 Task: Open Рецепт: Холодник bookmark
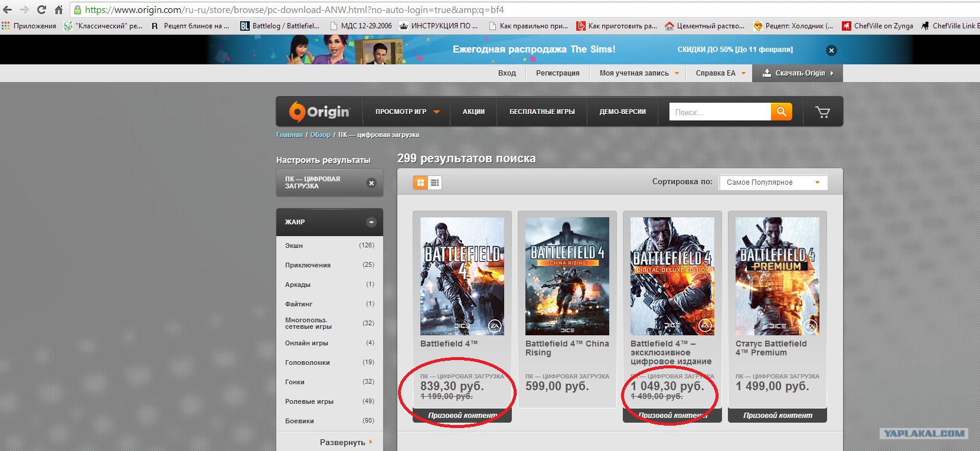pyautogui.click(x=793, y=26)
